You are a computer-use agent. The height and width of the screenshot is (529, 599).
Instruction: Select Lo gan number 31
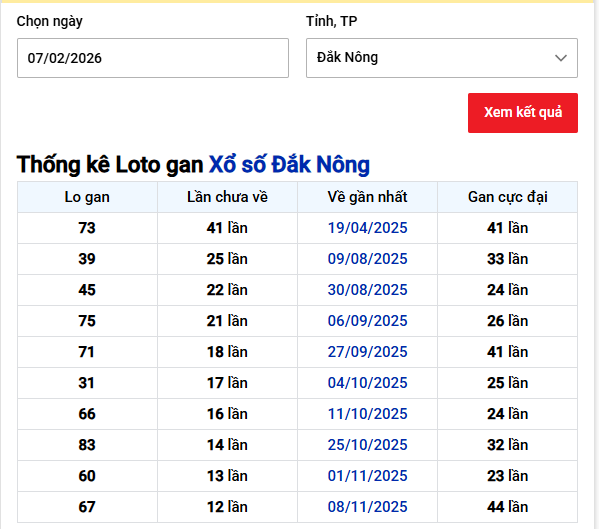87,383
